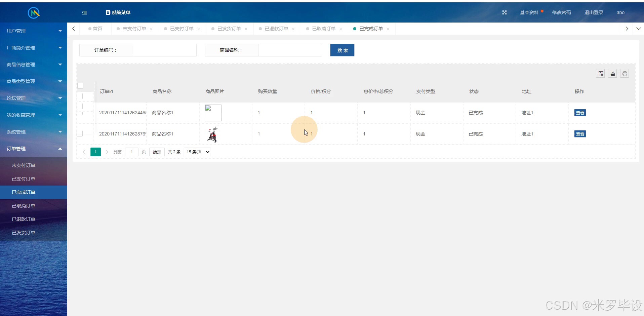Image resolution: width=644 pixels, height=316 pixels.
Task: Open 已退款订单 in sidebar
Action: click(x=34, y=219)
